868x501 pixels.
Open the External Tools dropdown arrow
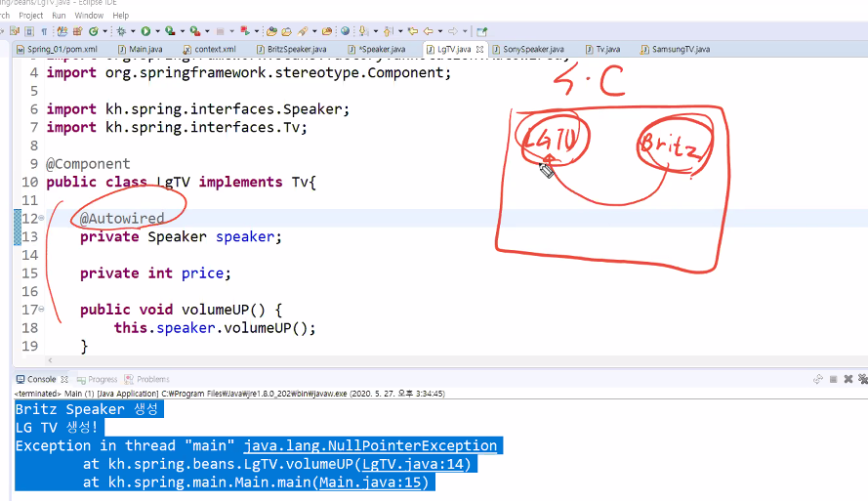pos(207,31)
